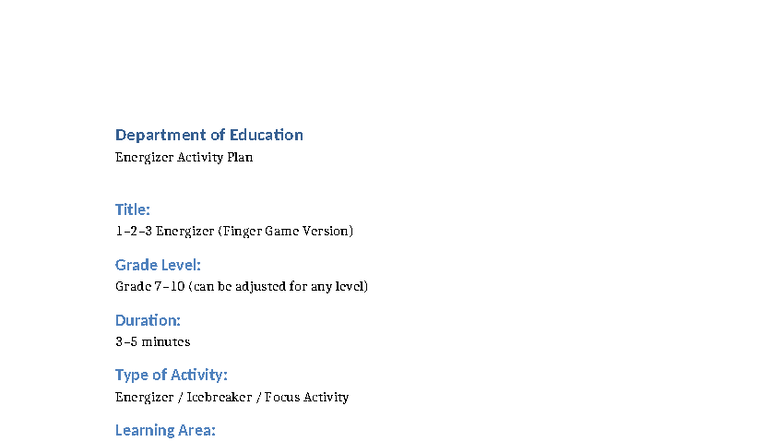This screenshot has height=441, width=784.
Task: Click the Title: heading
Action: point(132,209)
